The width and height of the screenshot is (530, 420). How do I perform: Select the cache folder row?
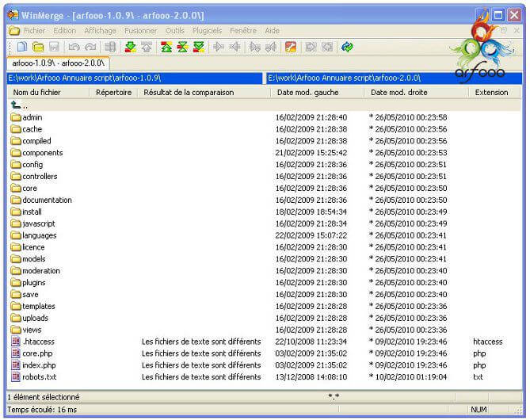pos(264,129)
